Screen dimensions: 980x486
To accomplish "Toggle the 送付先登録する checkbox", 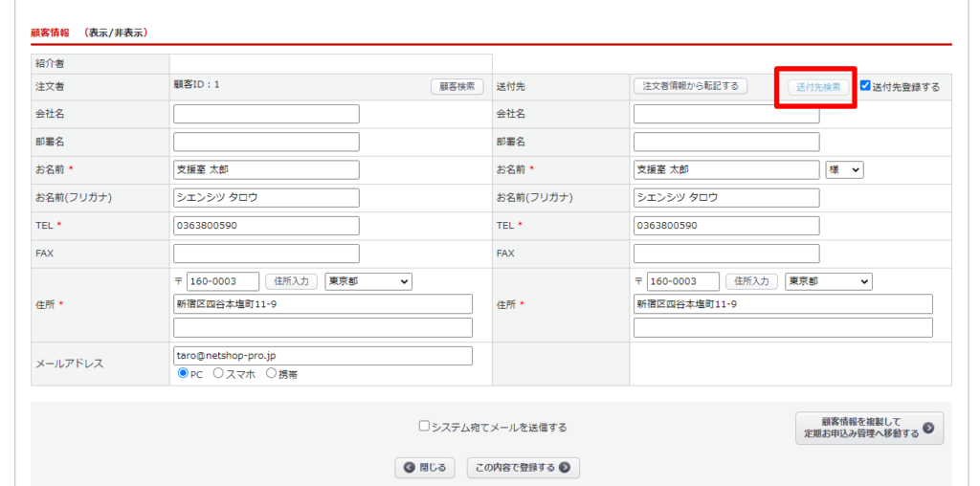I will [x=866, y=85].
